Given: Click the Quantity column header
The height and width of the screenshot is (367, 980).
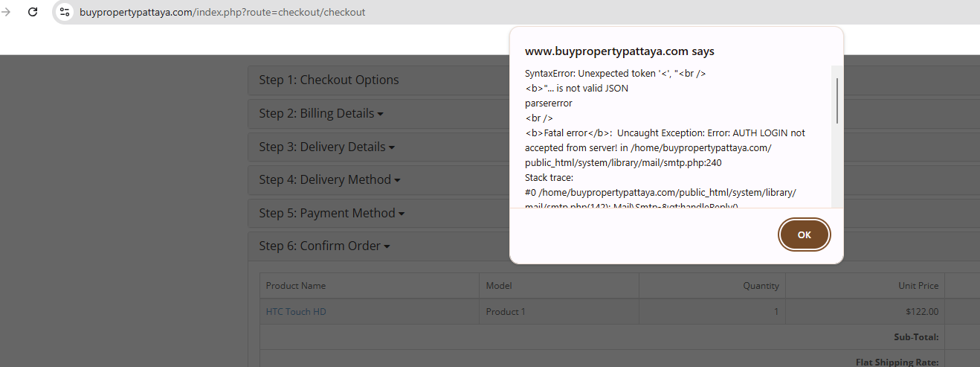Looking at the screenshot, I should click(x=761, y=286).
